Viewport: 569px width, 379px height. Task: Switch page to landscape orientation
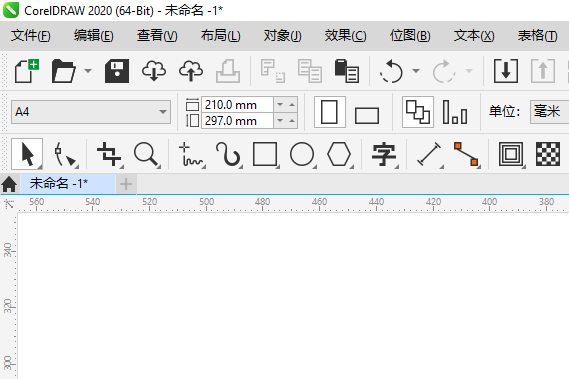coord(367,115)
